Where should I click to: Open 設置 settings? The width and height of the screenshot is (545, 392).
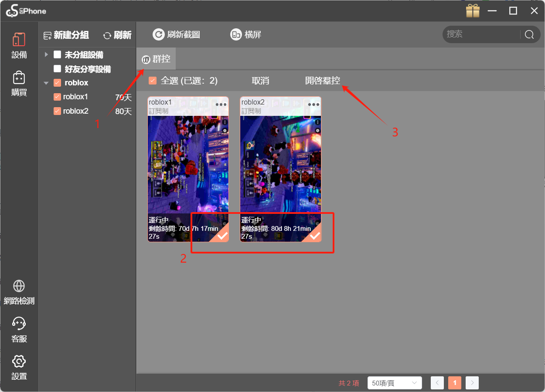tap(19, 368)
